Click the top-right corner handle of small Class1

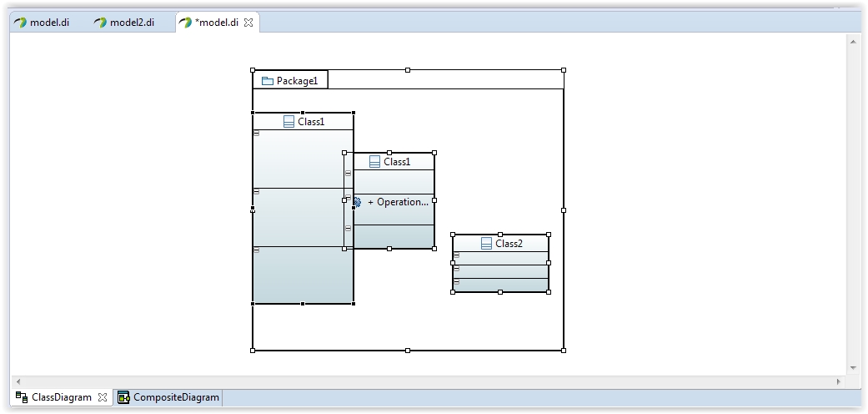point(434,153)
